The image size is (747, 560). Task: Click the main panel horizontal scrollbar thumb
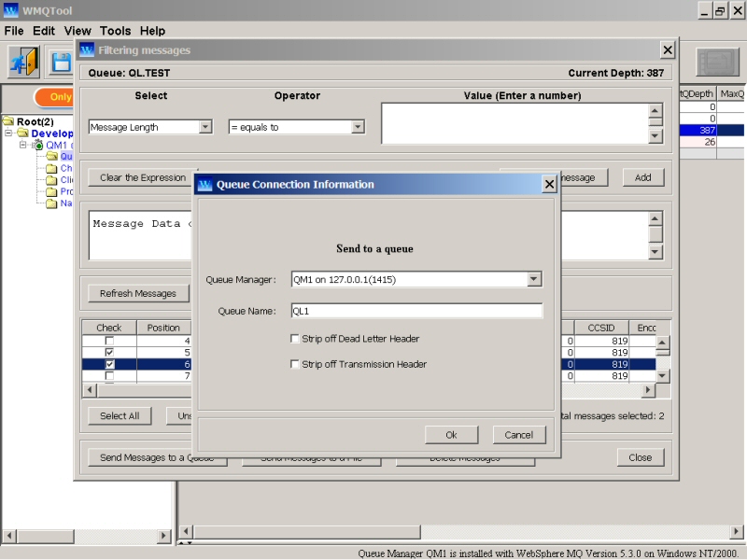pyautogui.click(x=307, y=531)
